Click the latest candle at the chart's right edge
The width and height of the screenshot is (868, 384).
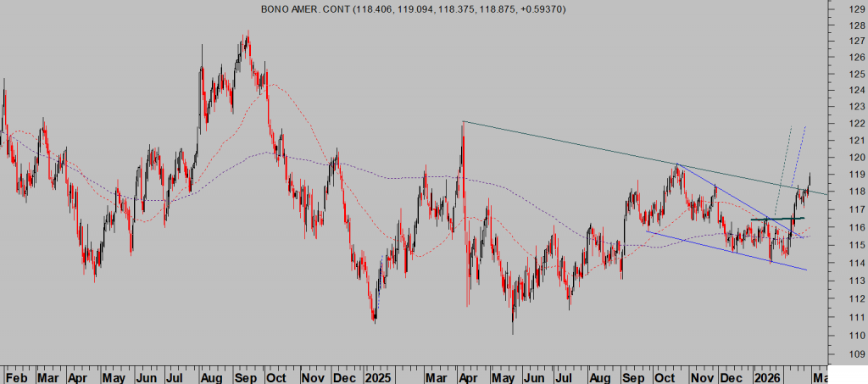810,178
